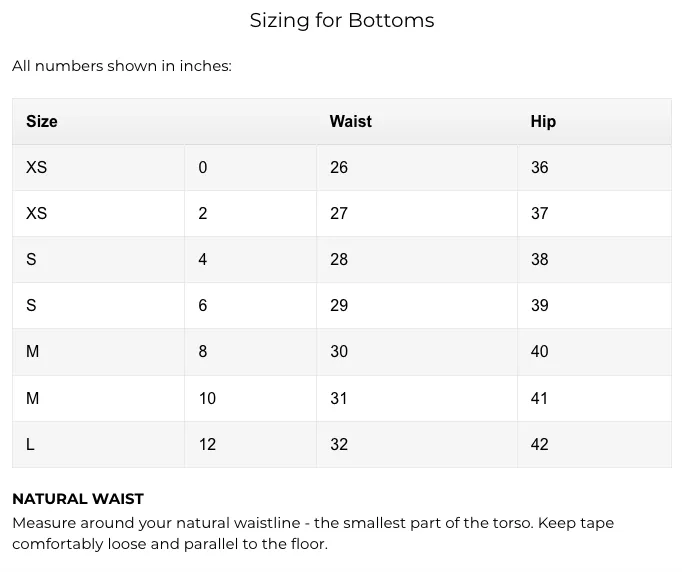
Task: Click waist value 32
Action: click(x=339, y=445)
